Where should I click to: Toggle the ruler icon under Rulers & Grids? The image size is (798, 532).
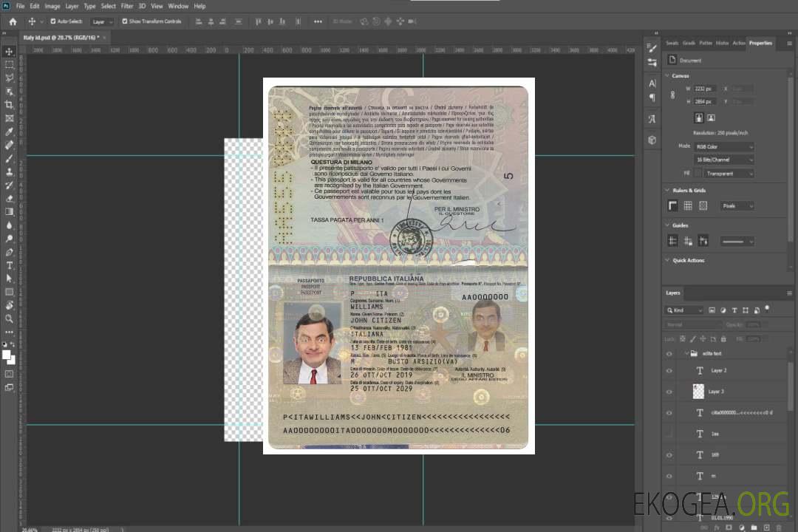[x=673, y=205]
